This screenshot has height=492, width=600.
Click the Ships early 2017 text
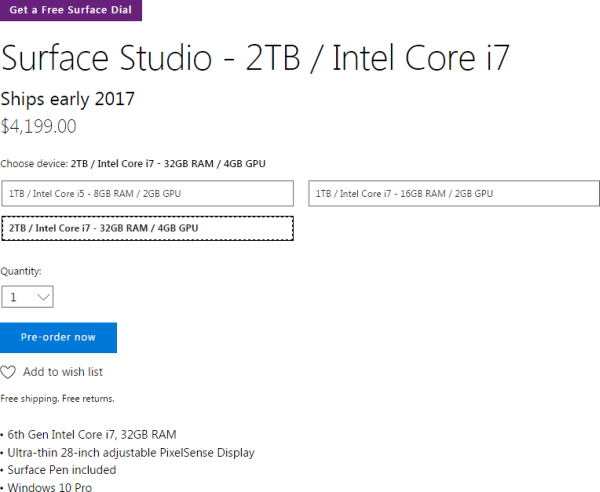click(x=67, y=99)
